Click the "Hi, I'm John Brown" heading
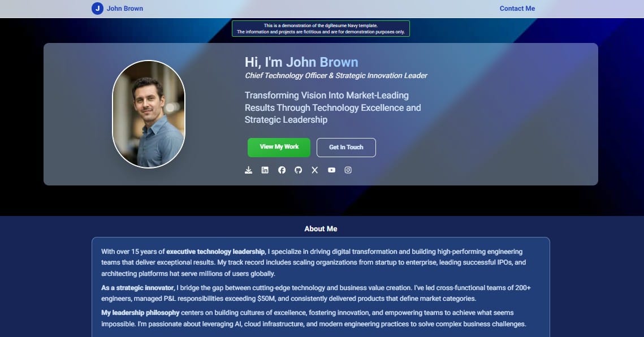644x337 pixels. point(301,62)
